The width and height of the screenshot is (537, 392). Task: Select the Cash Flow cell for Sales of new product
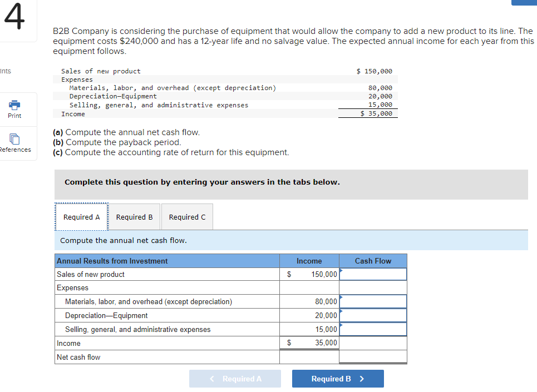[x=373, y=274]
